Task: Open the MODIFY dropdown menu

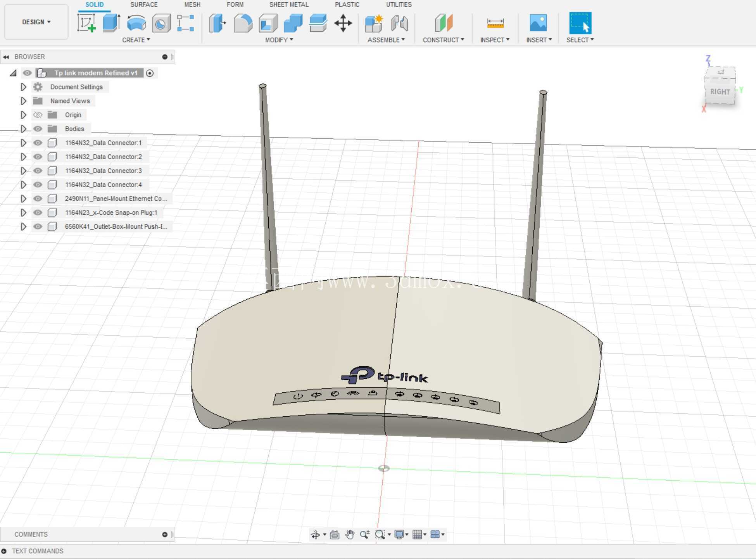Action: click(279, 40)
